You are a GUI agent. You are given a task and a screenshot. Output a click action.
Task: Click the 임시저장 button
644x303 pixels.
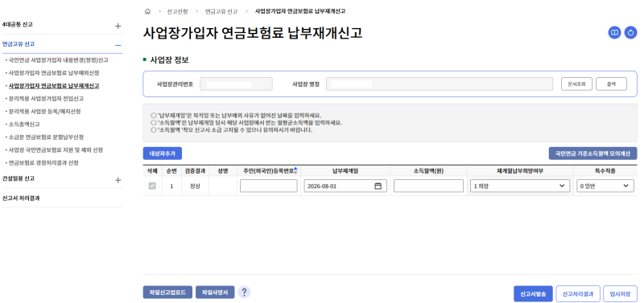[x=620, y=293]
